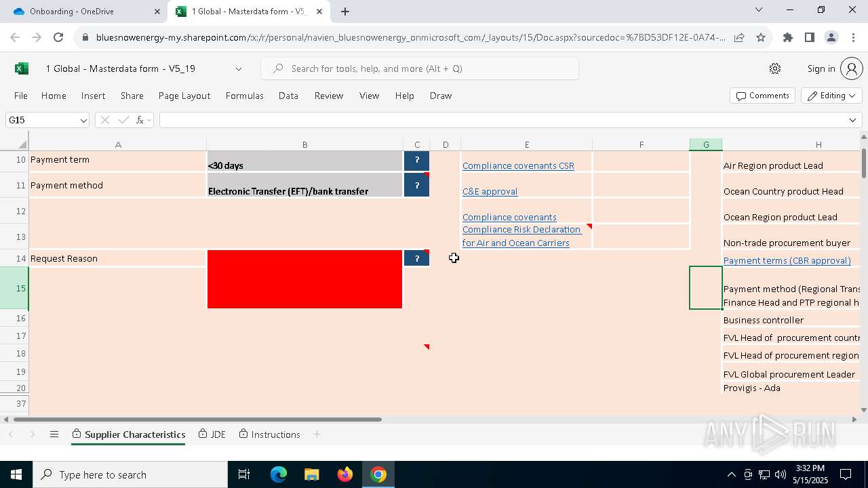Open the View tab
Image resolution: width=868 pixels, height=488 pixels.
pyautogui.click(x=369, y=96)
